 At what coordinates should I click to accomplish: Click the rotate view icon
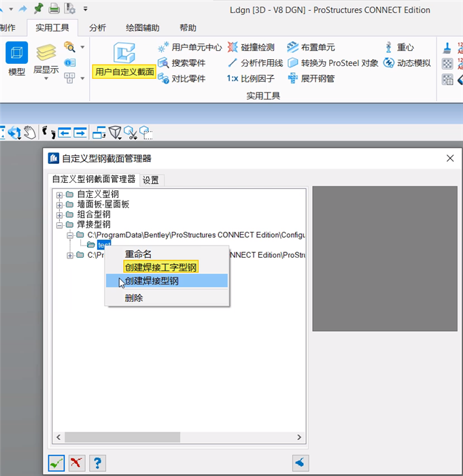[x=14, y=133]
